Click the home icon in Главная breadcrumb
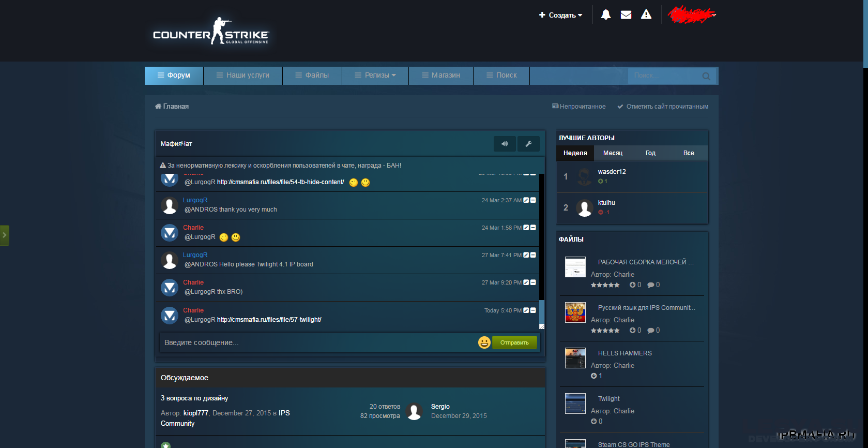Screen dimensions: 868x448 [158, 106]
